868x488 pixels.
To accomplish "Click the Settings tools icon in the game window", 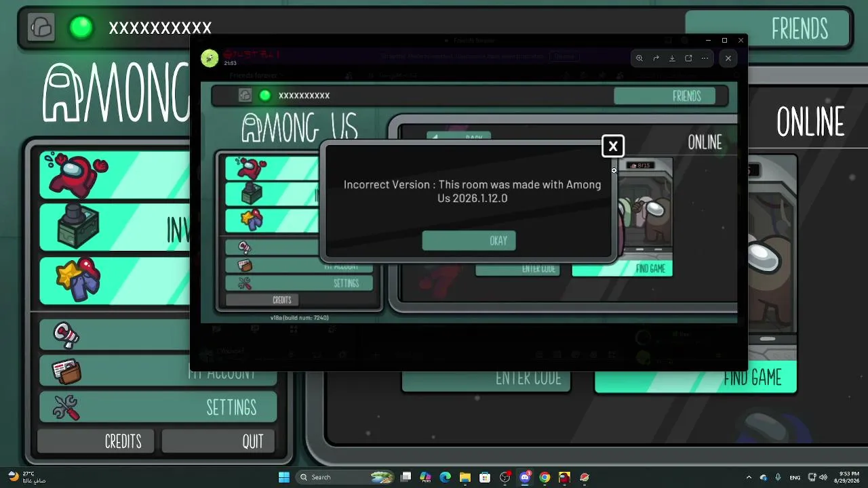I will point(66,407).
